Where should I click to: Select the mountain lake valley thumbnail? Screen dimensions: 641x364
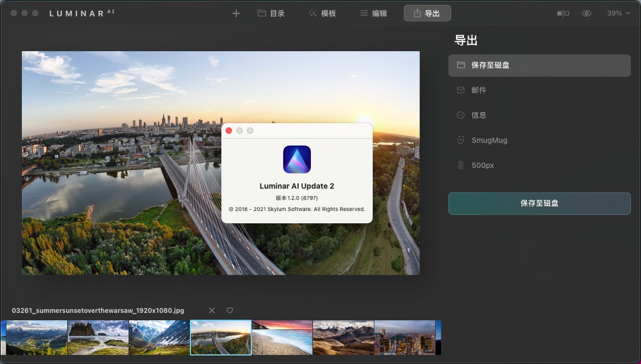pyautogui.click(x=36, y=337)
